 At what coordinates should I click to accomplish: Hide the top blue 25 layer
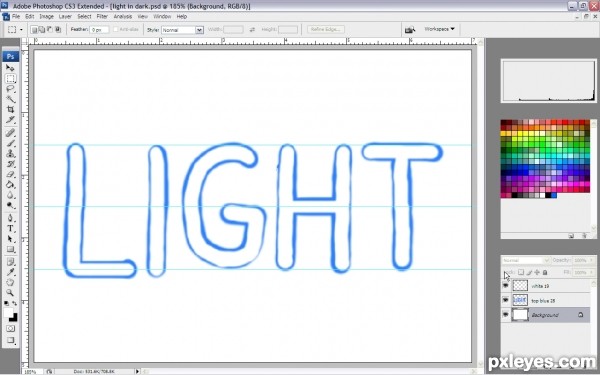[x=505, y=300]
